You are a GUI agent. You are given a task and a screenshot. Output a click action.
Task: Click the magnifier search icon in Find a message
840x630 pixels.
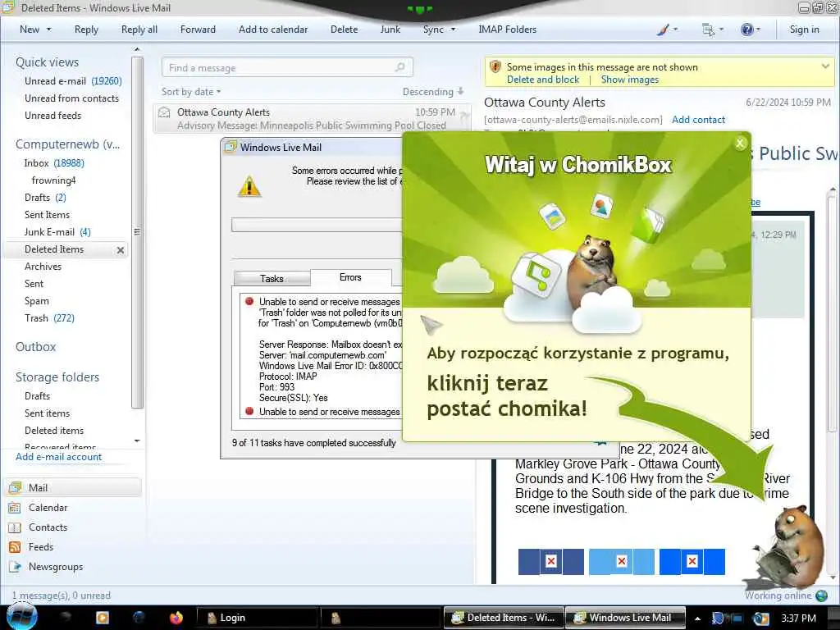click(399, 67)
